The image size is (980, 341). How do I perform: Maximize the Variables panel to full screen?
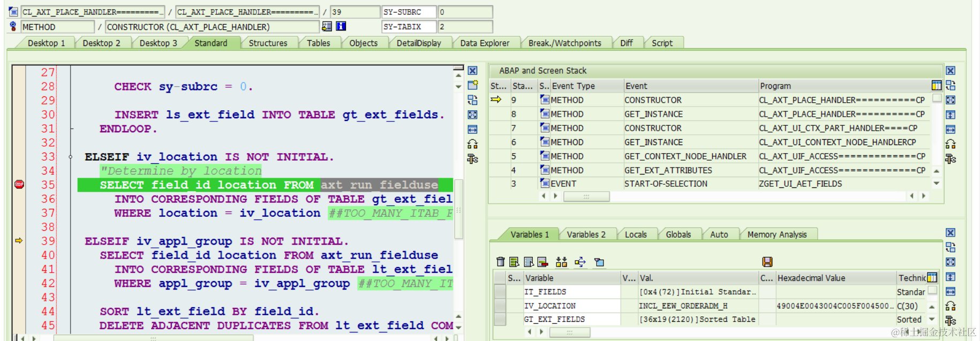(951, 262)
